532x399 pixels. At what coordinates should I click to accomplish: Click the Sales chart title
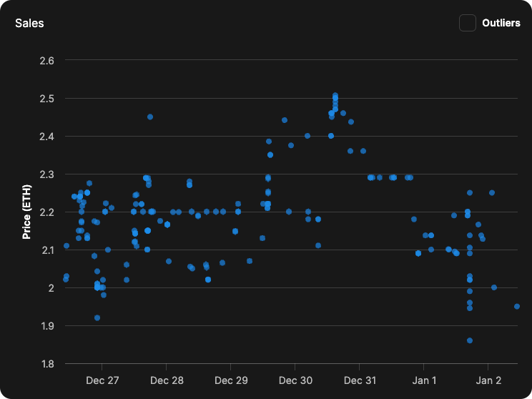pos(29,23)
